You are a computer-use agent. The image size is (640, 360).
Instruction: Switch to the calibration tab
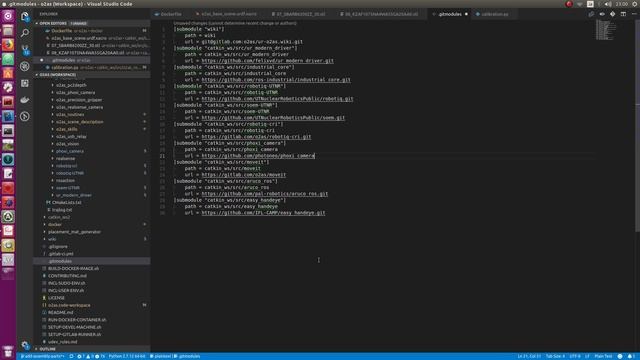coord(494,14)
